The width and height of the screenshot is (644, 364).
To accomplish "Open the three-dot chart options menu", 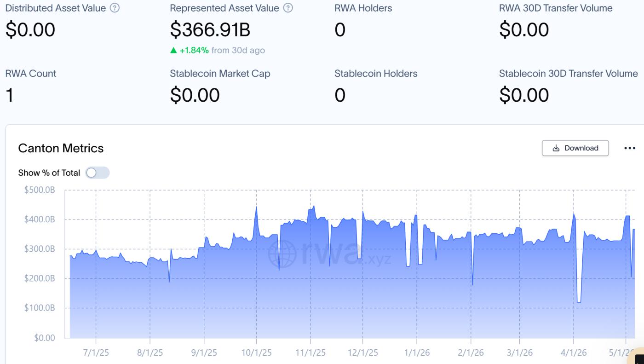I will pos(630,148).
